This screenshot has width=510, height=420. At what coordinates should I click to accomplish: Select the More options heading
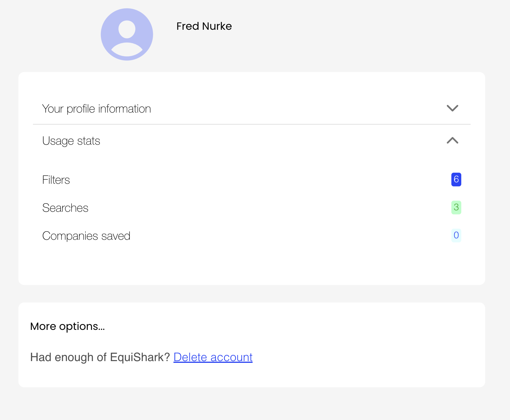pos(68,326)
